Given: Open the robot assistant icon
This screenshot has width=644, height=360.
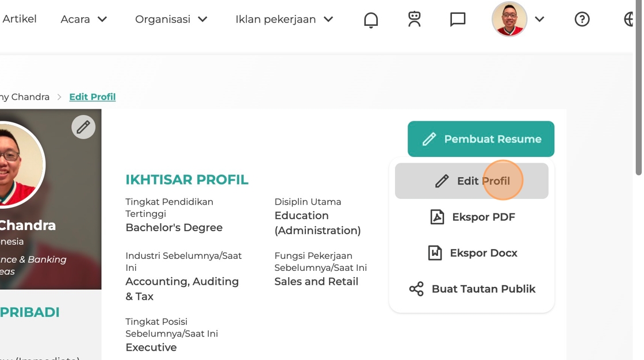Looking at the screenshot, I should click(x=415, y=20).
